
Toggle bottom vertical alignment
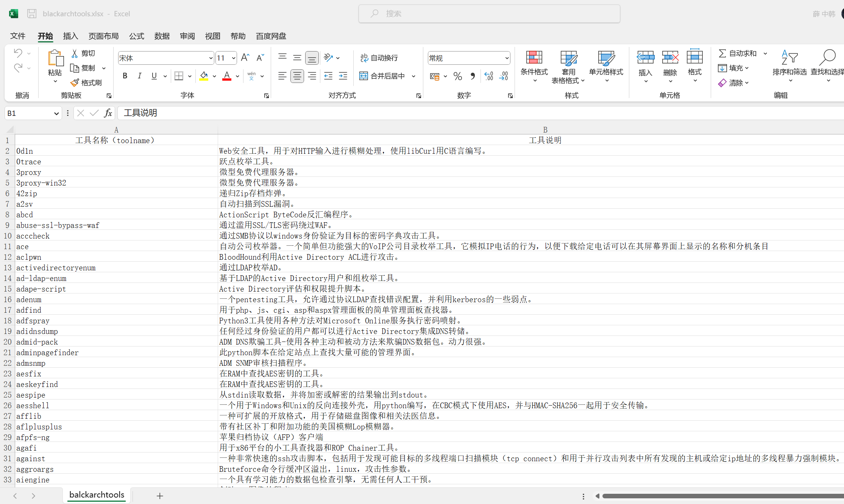[x=312, y=58]
